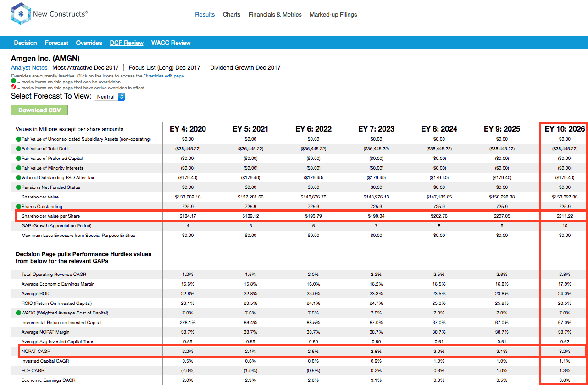This screenshot has width=588, height=385.
Task: Click Focus List (Long) Dec 2017 note
Action: click(x=165, y=67)
